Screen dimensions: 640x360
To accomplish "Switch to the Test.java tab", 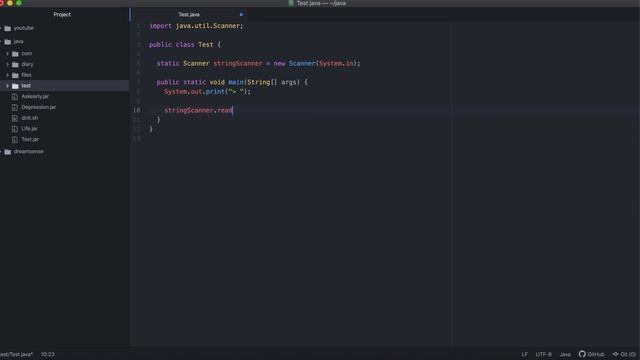I will [x=189, y=15].
